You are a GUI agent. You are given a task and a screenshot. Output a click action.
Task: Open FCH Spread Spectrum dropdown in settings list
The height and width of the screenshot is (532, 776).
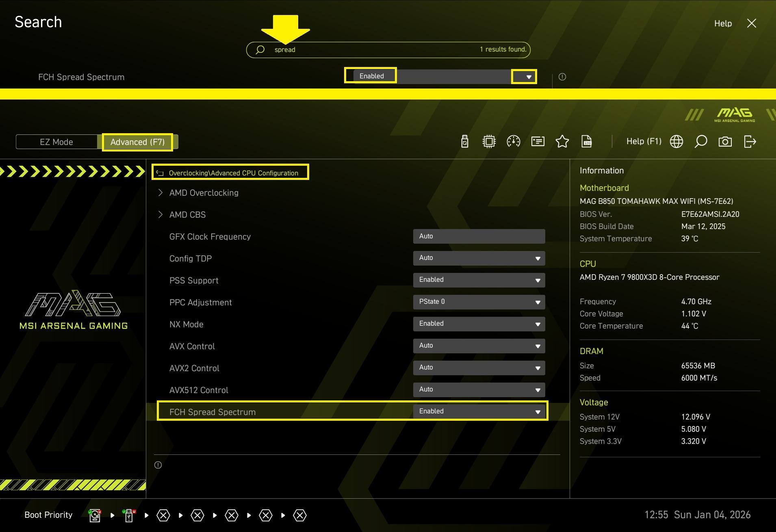click(x=479, y=411)
